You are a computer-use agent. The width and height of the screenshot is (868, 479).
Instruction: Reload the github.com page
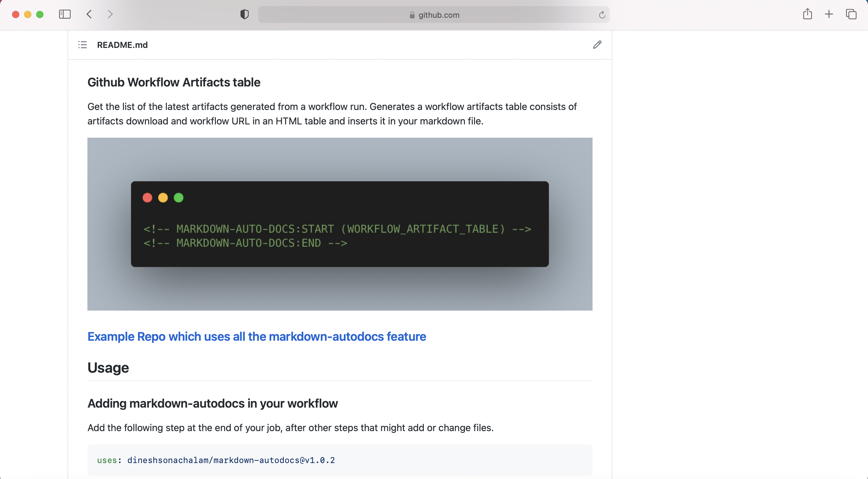click(602, 14)
